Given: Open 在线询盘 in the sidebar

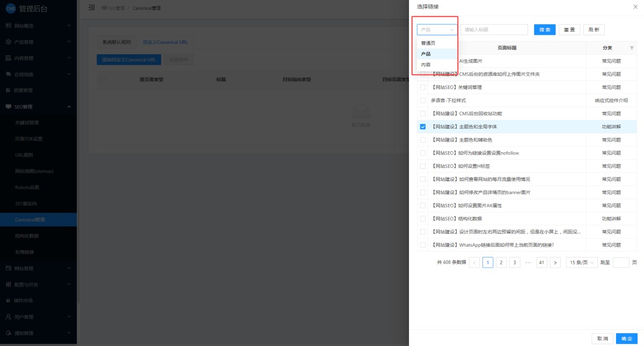Looking at the screenshot, I should click(23, 74).
